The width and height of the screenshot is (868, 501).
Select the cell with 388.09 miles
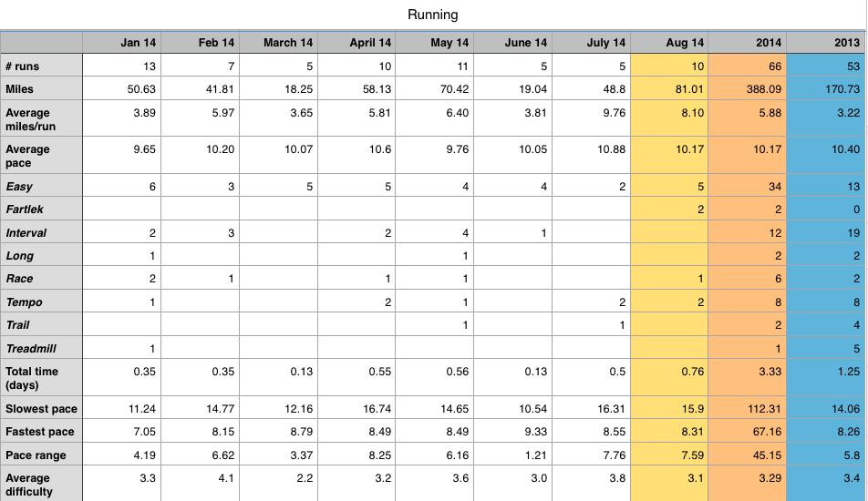pyautogui.click(x=748, y=88)
